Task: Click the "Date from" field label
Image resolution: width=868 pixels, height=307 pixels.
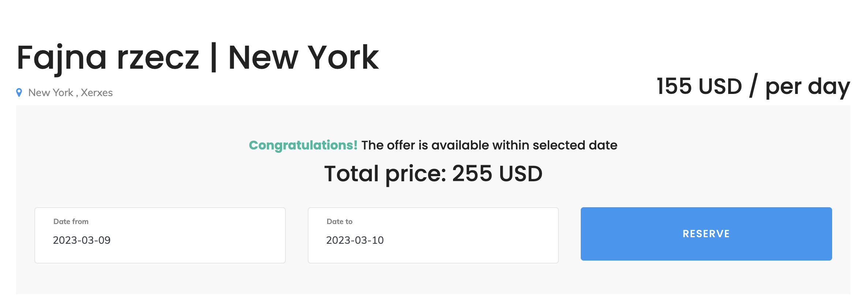Action: (x=71, y=221)
